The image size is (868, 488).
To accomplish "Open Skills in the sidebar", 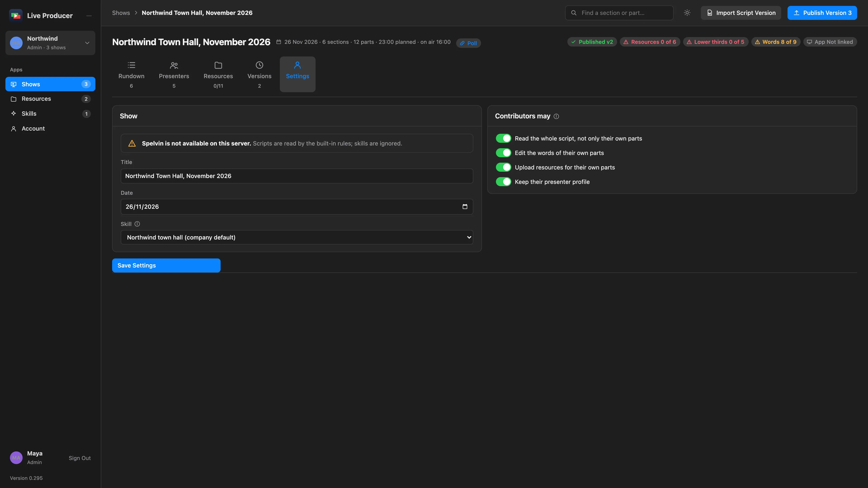I will tap(50, 114).
